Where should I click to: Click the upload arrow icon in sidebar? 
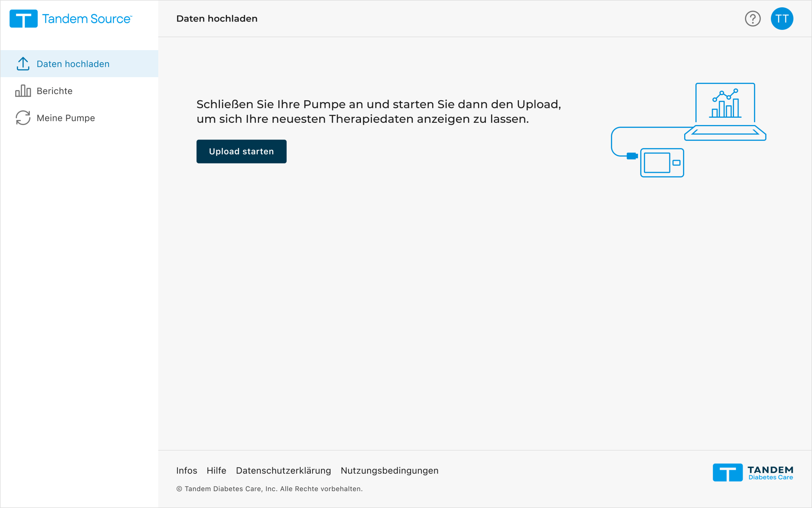[x=23, y=64]
